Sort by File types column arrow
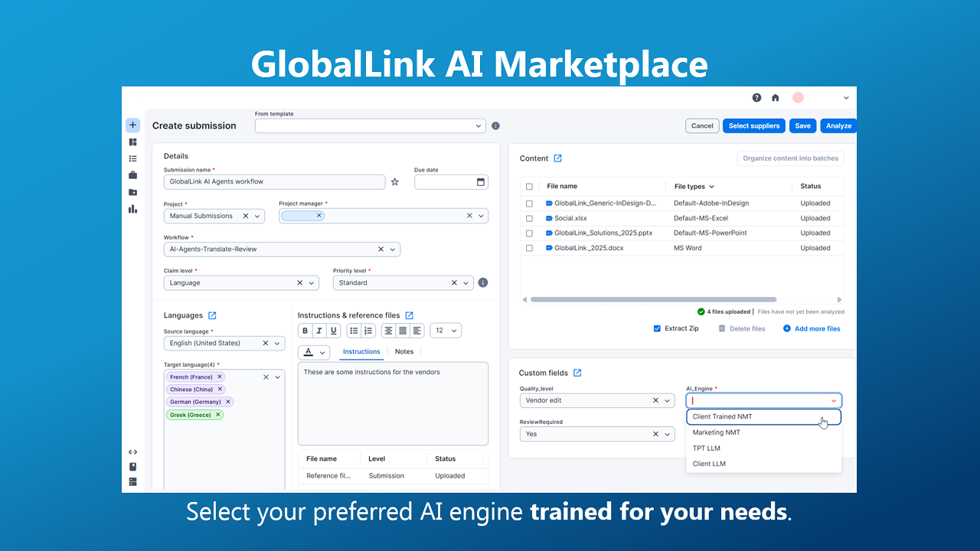980x551 pixels. (712, 187)
